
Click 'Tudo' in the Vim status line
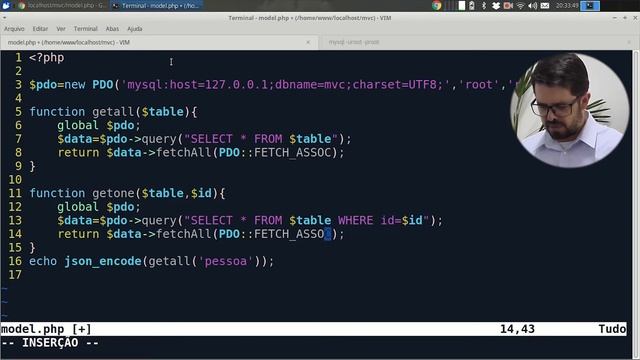point(612,329)
